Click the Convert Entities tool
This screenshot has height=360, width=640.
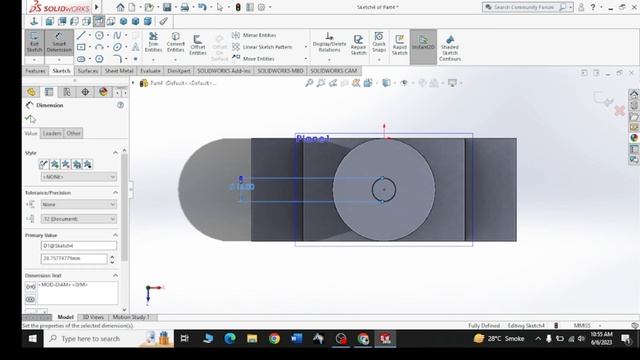pos(176,42)
